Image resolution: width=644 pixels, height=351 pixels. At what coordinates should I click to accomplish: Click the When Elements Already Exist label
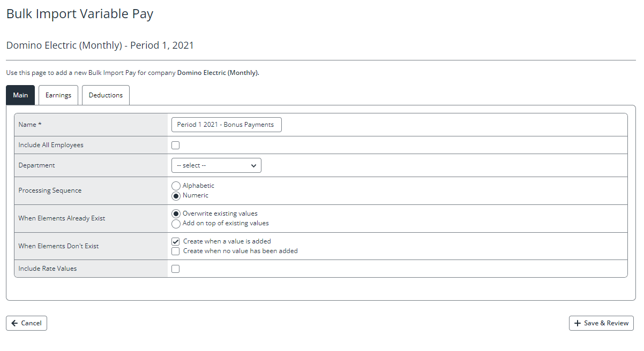[x=62, y=218]
